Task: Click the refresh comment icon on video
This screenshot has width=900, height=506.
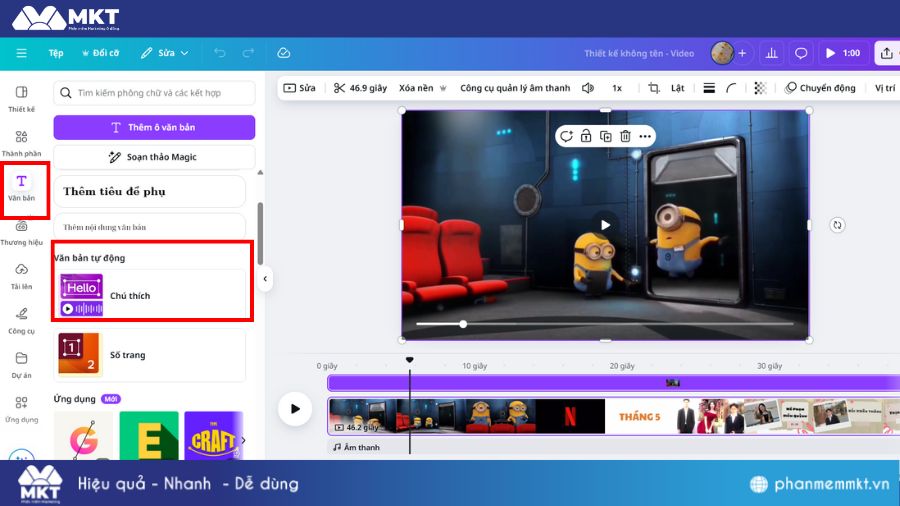Action: coord(566,136)
